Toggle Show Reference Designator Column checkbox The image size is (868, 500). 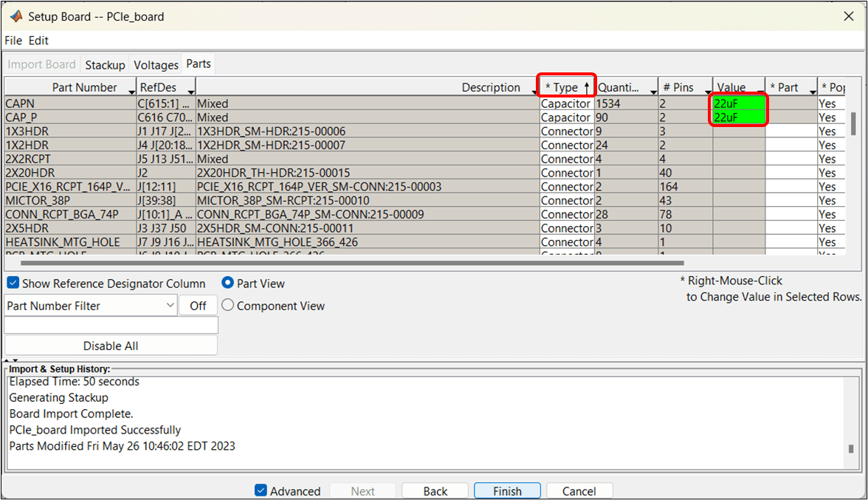pyautogui.click(x=13, y=283)
